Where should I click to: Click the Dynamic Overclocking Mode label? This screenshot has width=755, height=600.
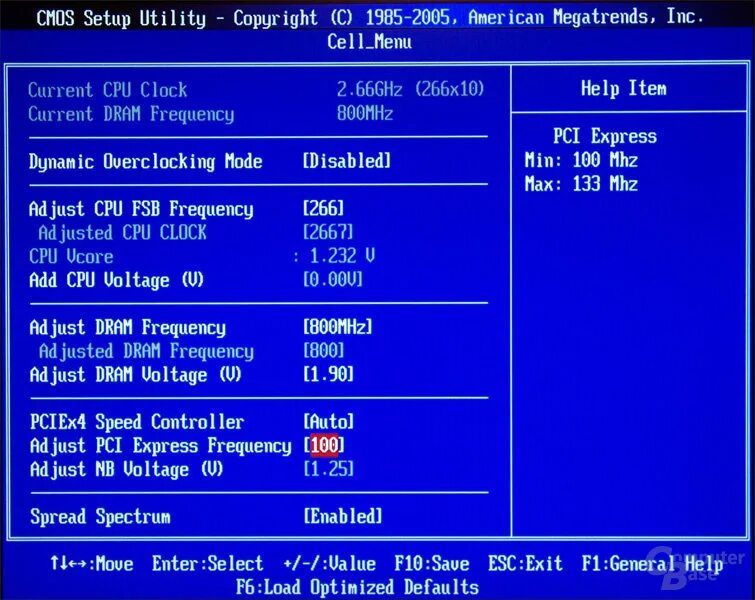pyautogui.click(x=145, y=162)
